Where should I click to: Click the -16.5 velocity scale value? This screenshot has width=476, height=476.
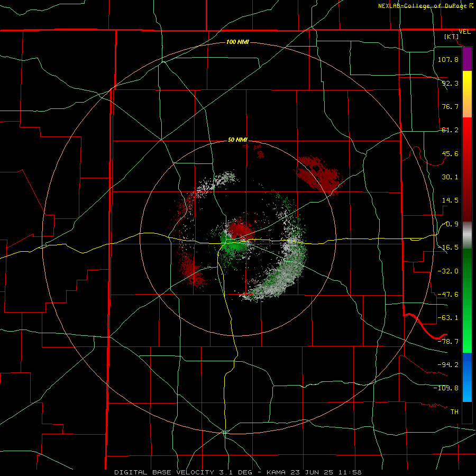tap(448, 248)
